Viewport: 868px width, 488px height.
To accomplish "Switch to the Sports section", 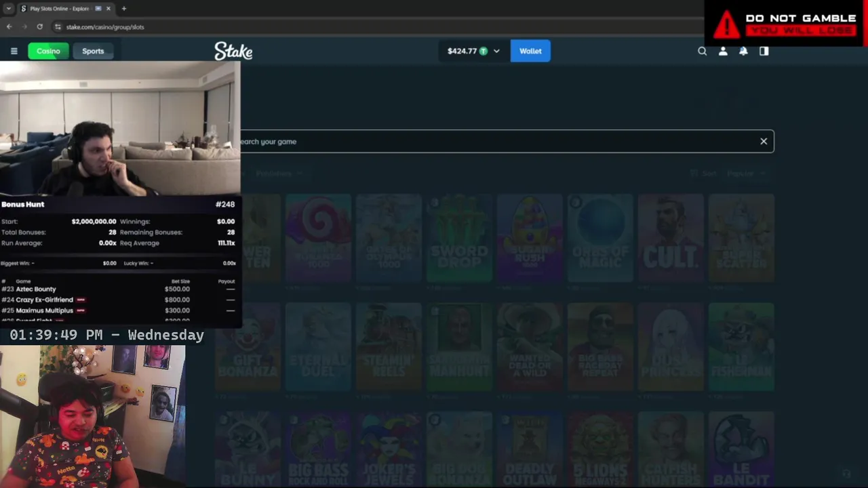I will tap(93, 51).
